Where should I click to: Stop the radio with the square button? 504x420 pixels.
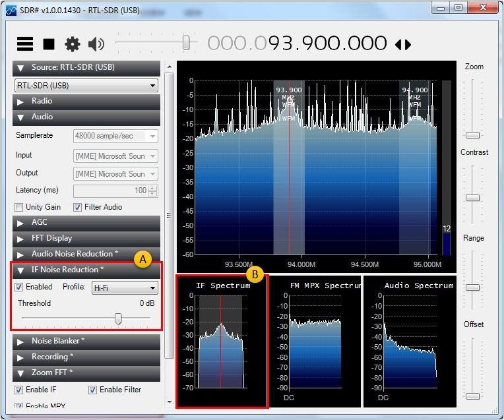coord(49,44)
